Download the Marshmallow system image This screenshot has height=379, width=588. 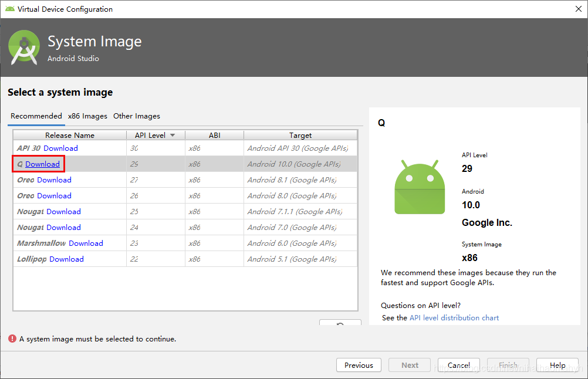(x=86, y=243)
